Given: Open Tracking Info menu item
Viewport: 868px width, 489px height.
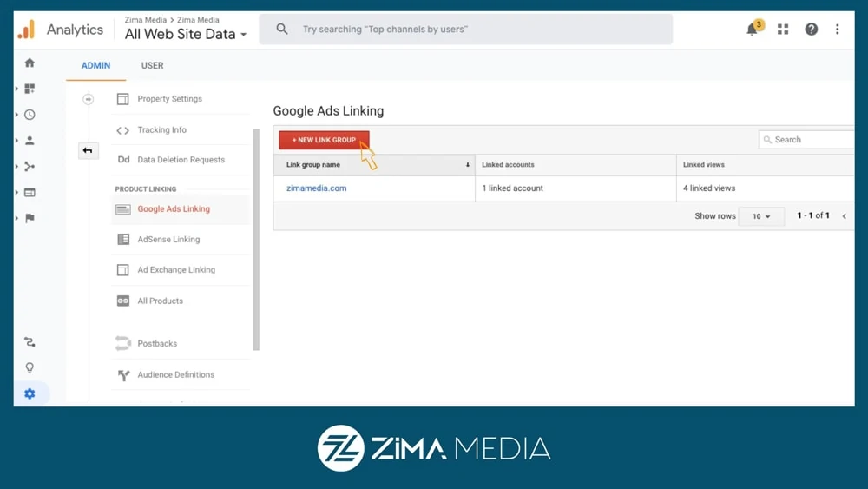Looking at the screenshot, I should pyautogui.click(x=161, y=130).
